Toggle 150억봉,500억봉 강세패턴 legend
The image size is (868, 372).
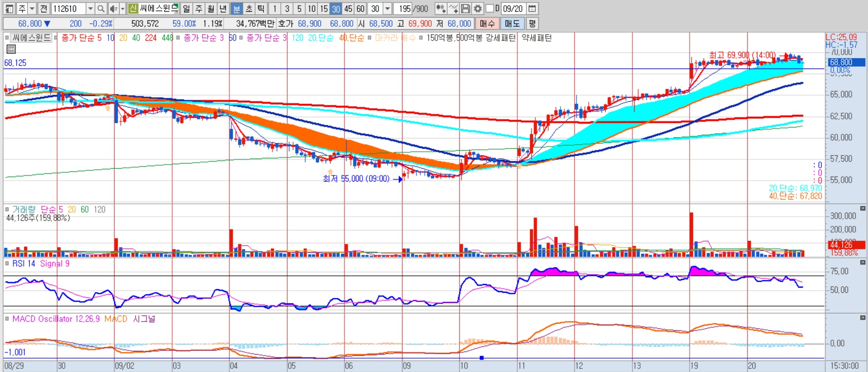471,38
